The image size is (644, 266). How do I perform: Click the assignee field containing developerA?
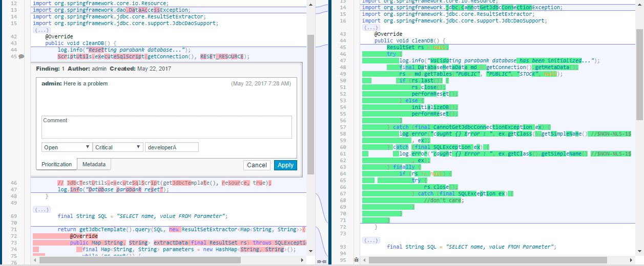point(172,147)
